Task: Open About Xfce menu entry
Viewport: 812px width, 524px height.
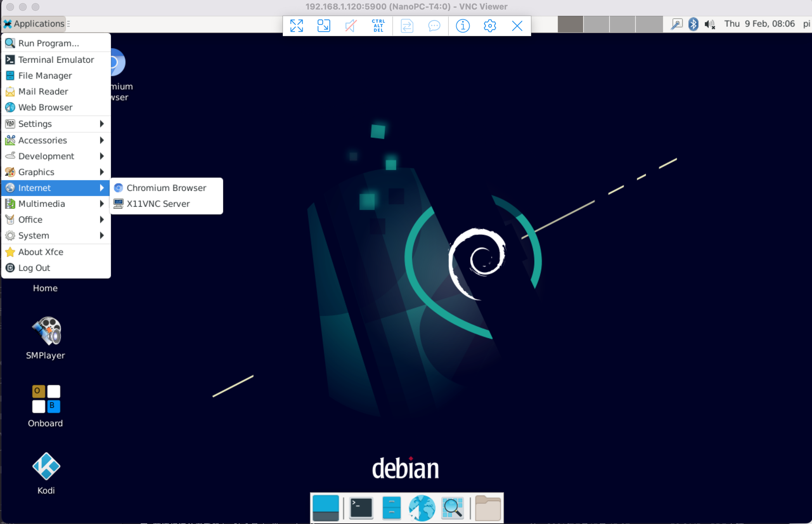Action: point(56,252)
